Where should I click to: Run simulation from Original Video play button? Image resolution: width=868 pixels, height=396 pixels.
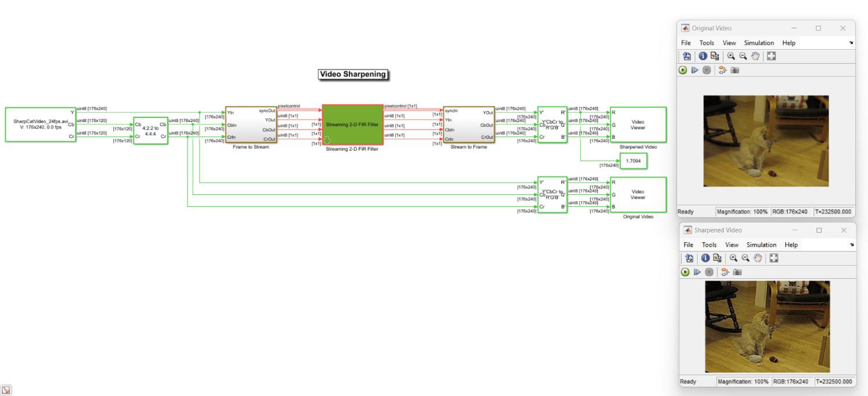tap(683, 70)
